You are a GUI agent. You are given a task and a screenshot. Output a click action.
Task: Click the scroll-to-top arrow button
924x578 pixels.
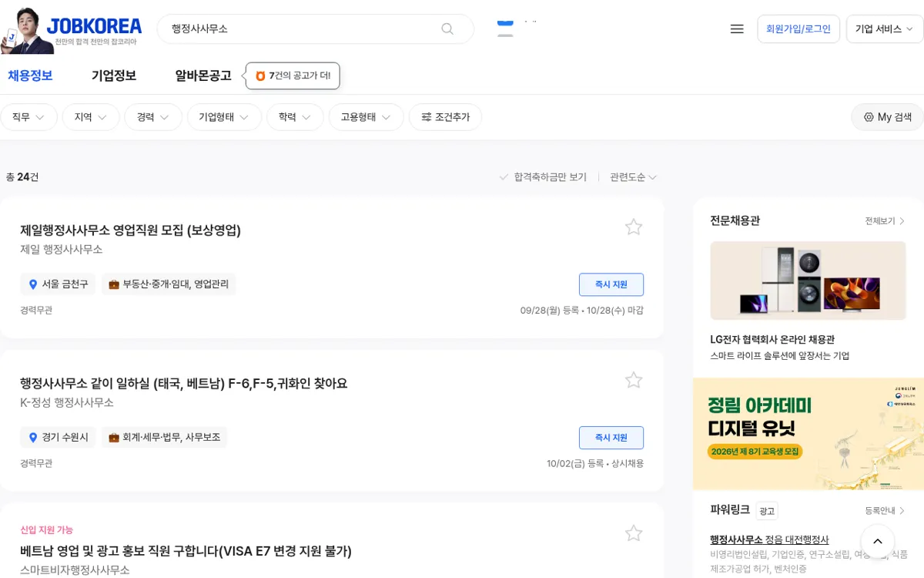tap(878, 542)
